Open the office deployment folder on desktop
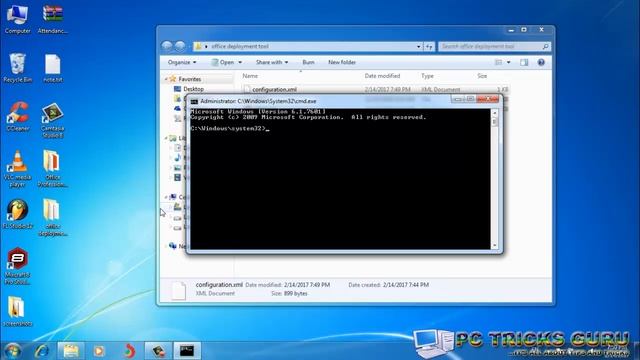 pyautogui.click(x=53, y=218)
